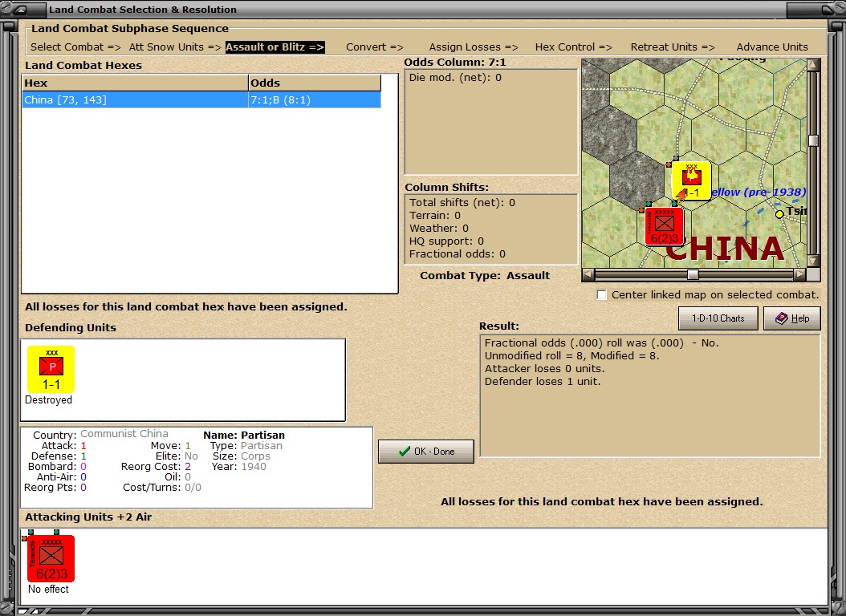Image resolution: width=846 pixels, height=616 pixels.
Task: Click the 'Year: 1940' unit detail
Action: pyautogui.click(x=239, y=466)
